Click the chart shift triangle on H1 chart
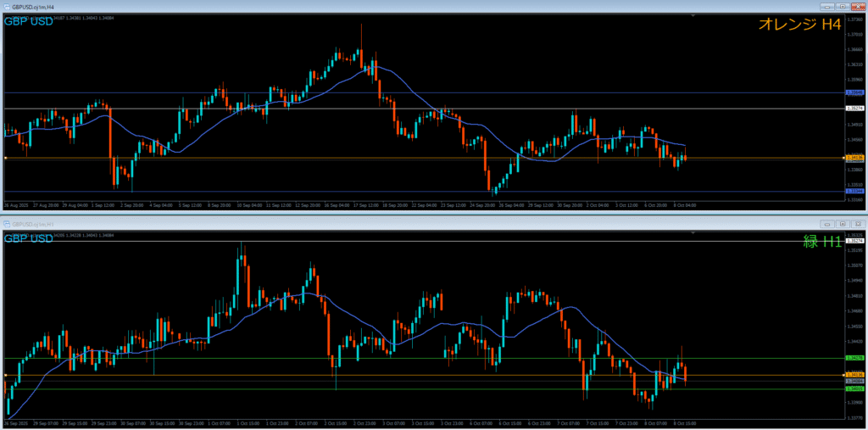Image resolution: width=868 pixels, height=430 pixels. [x=693, y=232]
